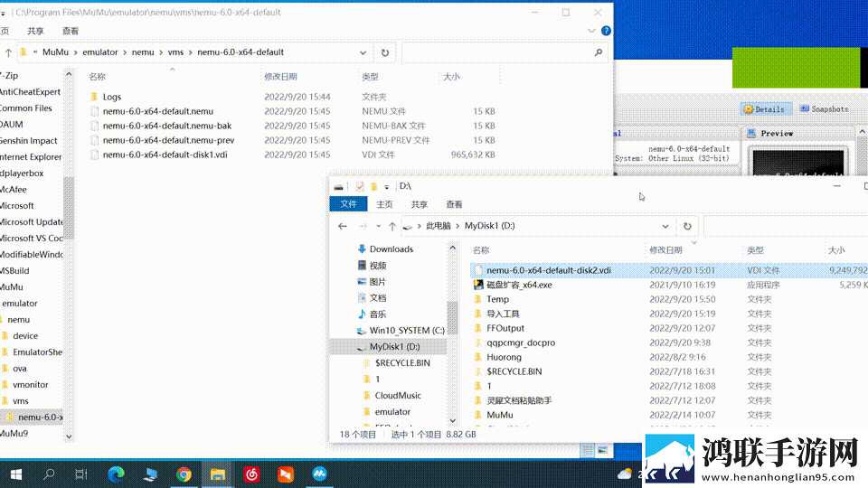
Task: Expand address history dropdown in nemu window
Action: 363,52
